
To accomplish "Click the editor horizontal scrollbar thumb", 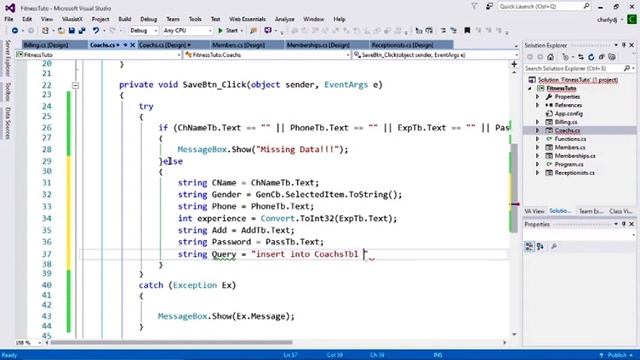I will [171, 343].
